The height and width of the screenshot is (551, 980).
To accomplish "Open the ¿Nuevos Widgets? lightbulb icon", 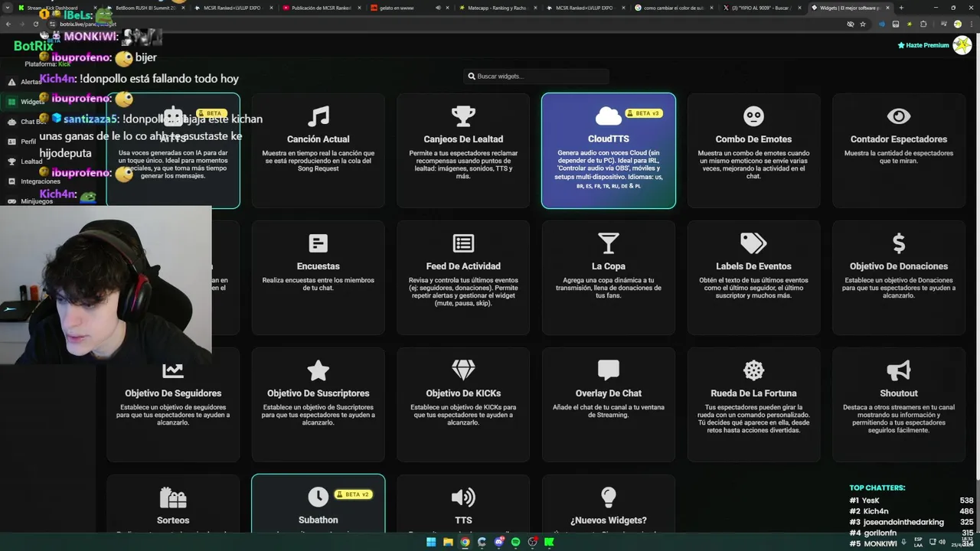I will click(609, 497).
